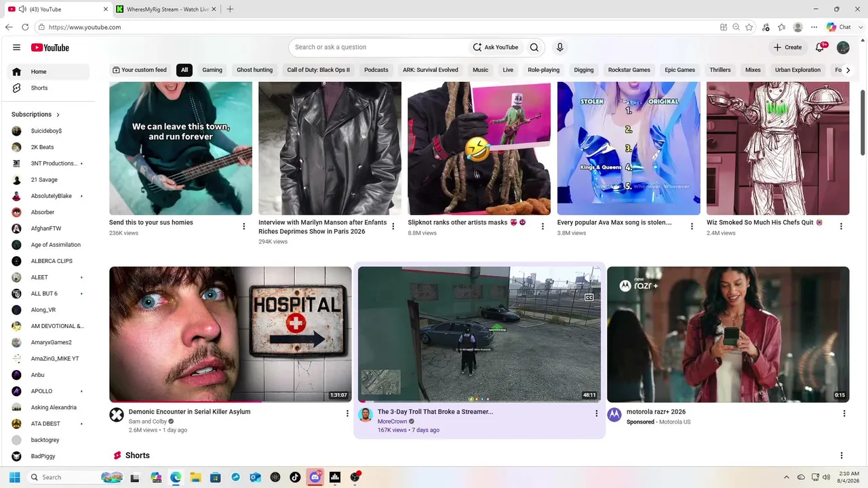Click the YouTube search input field
868x488 pixels.
coord(380,47)
